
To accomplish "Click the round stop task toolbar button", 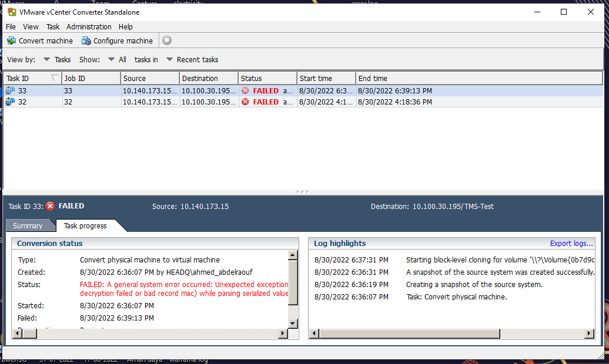I will 167,41.
